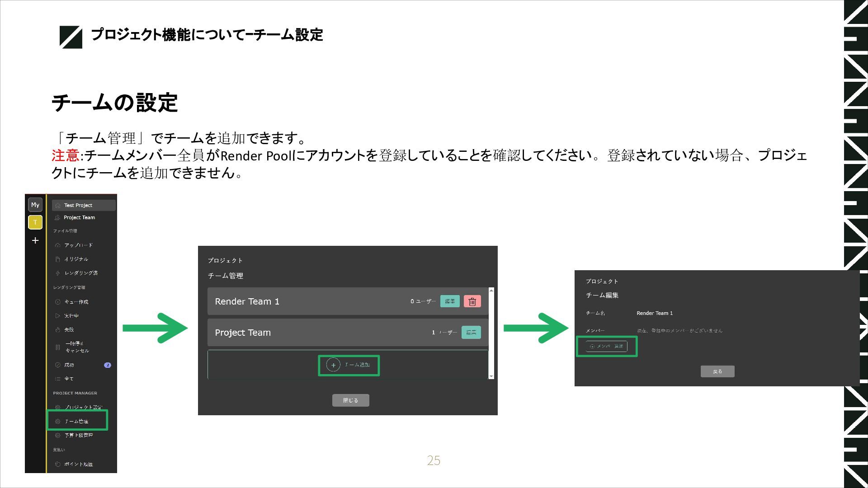Click the 閉じる close button

pyautogui.click(x=350, y=400)
